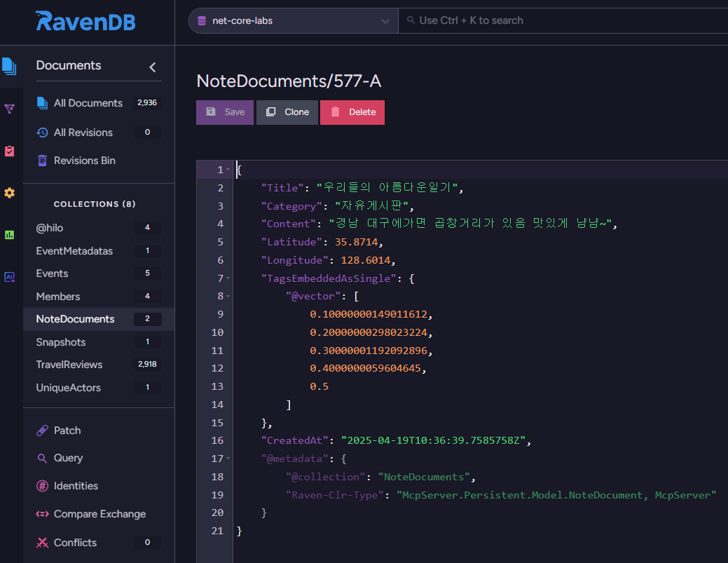Open the Revisions Bin
The image size is (728, 563).
pyautogui.click(x=84, y=161)
